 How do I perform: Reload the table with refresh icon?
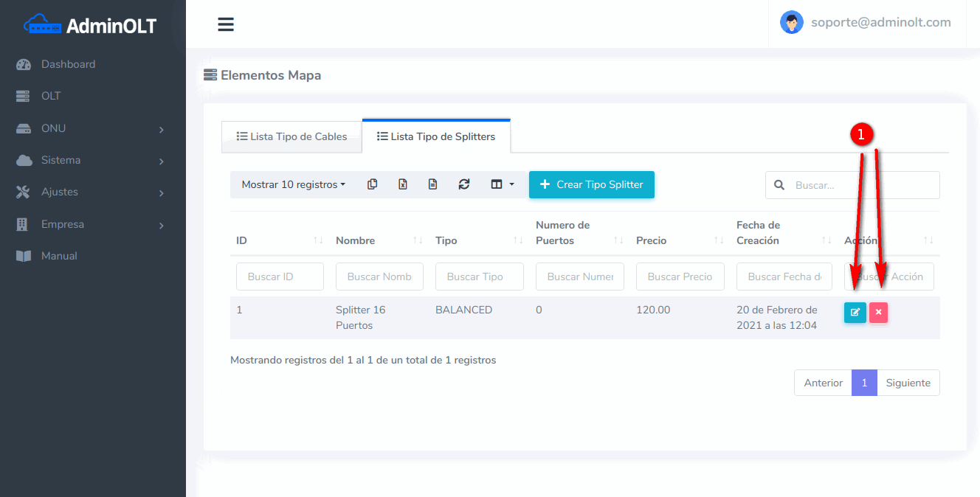[463, 184]
